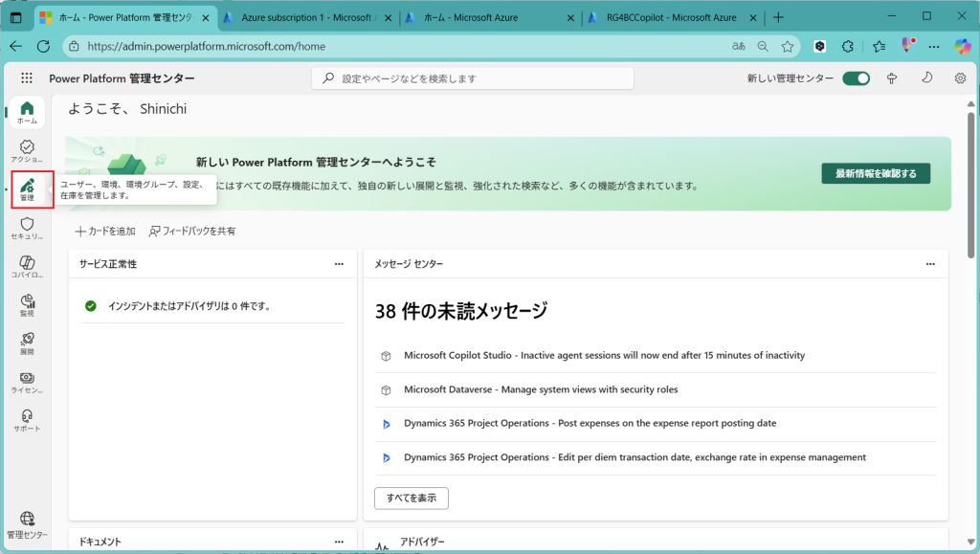This screenshot has height=554, width=980.
Task: Click the scrollbar down arrow
Action: point(970,543)
